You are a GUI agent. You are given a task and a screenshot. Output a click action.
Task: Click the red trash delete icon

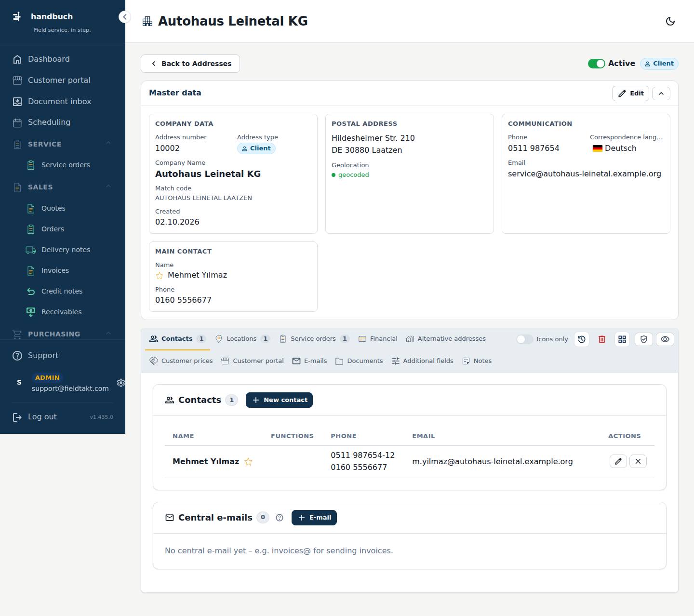pos(602,339)
